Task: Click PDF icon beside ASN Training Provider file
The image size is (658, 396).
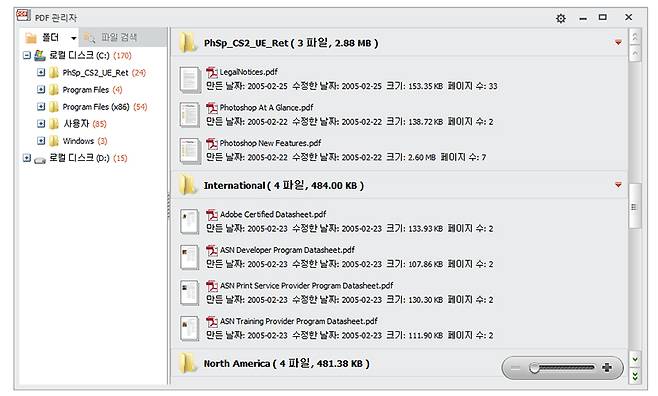Action: coord(212,322)
